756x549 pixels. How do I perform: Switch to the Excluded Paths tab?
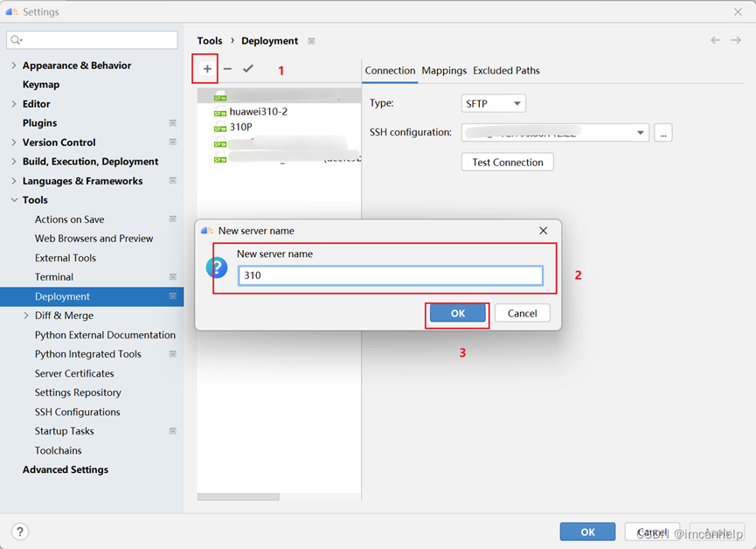coord(506,71)
